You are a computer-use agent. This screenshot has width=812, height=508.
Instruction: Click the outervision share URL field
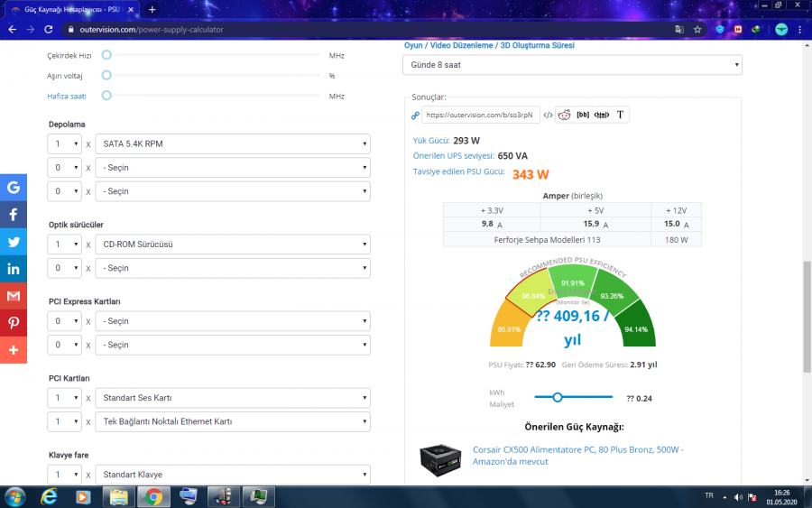point(480,115)
